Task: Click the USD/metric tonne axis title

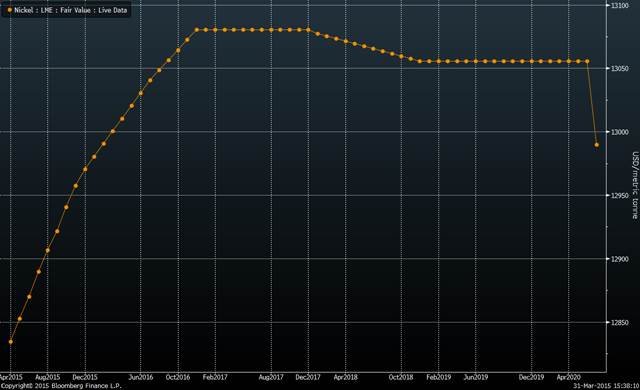Action: click(x=635, y=185)
